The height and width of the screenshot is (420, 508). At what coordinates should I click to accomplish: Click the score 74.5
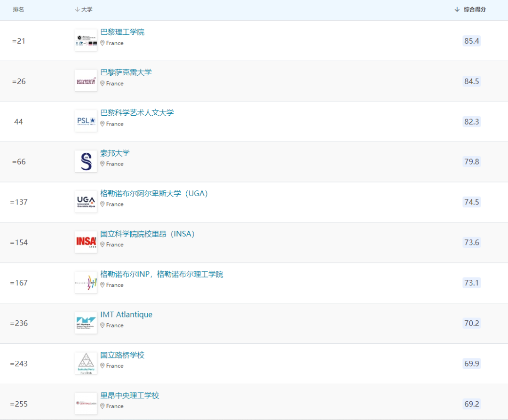(471, 202)
